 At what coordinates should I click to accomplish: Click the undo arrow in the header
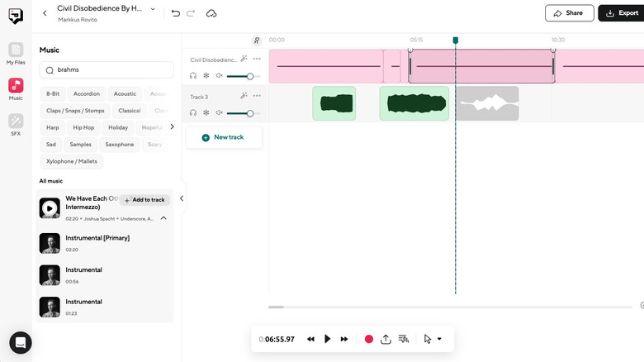(x=175, y=13)
